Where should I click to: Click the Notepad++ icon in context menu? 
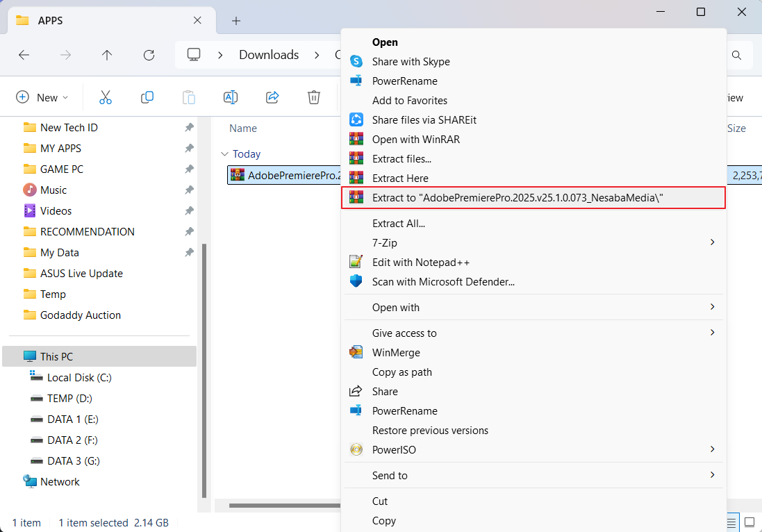(x=356, y=262)
